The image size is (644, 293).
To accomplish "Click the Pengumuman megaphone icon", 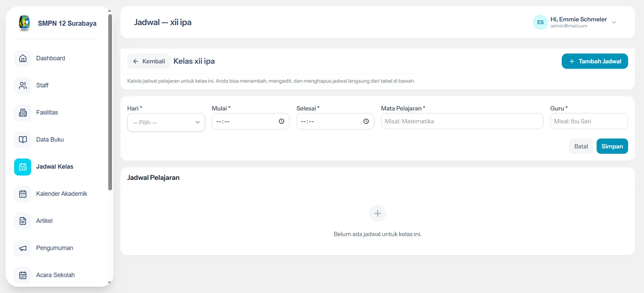I will click(x=23, y=248).
